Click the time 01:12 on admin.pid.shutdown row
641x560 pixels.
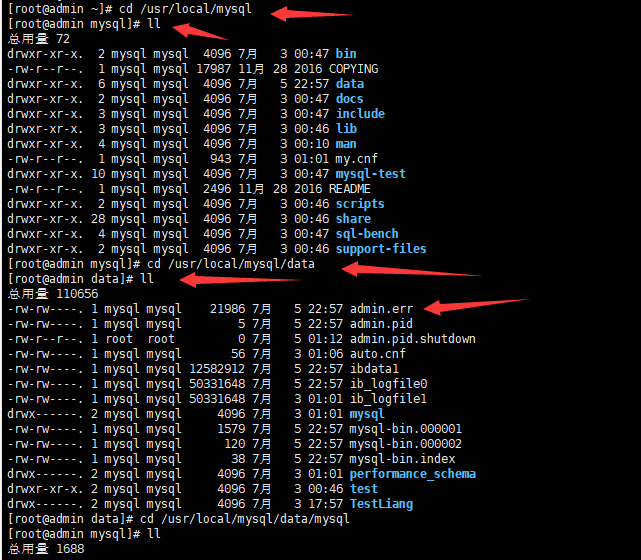[325, 339]
